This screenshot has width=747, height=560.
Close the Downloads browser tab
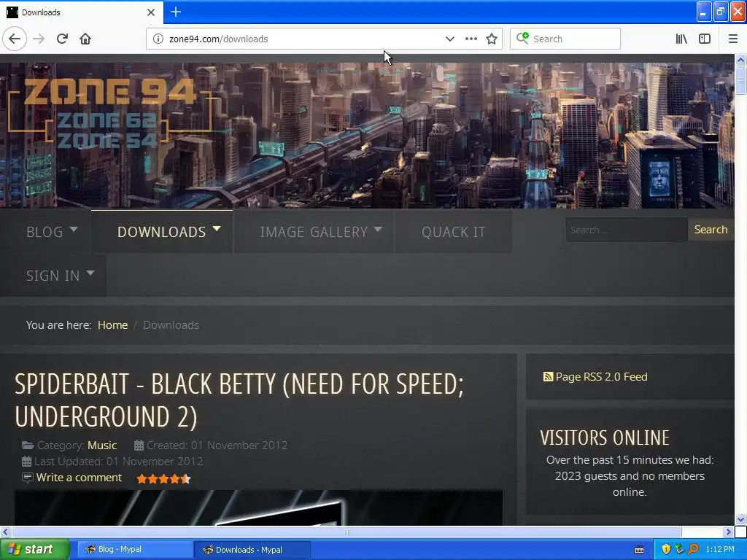[x=151, y=12]
